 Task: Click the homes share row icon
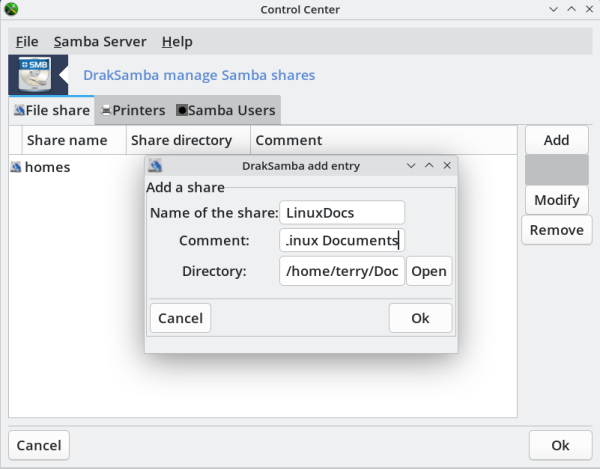pyautogui.click(x=16, y=167)
